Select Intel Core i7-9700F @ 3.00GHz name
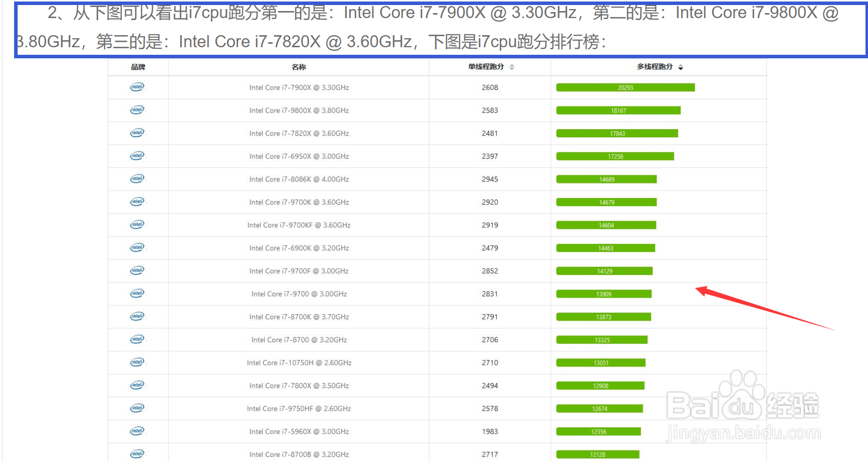 (299, 271)
